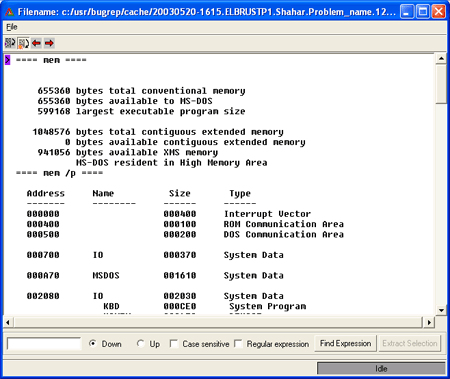The width and height of the screenshot is (450, 379).
Task: Click the '599168 largest executable program size' line
Action: (141, 111)
